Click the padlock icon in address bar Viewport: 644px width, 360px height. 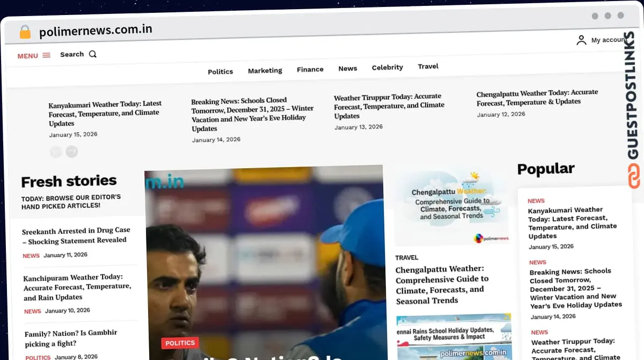coord(25,32)
